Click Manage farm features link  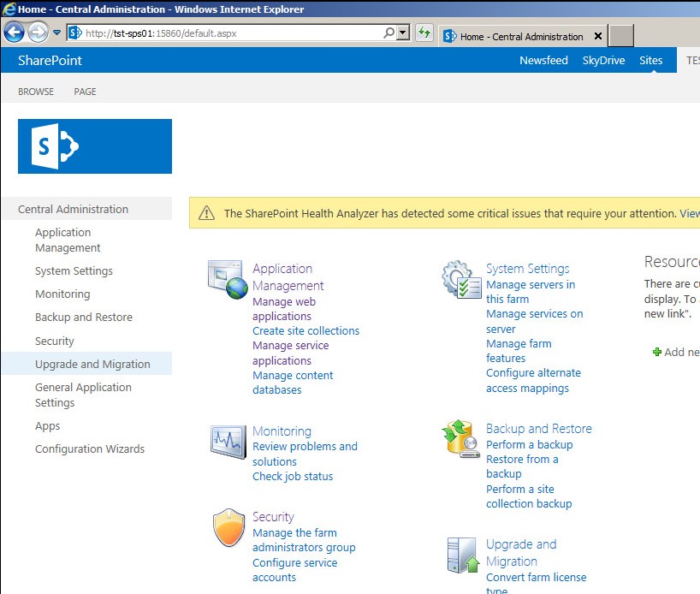coord(519,351)
